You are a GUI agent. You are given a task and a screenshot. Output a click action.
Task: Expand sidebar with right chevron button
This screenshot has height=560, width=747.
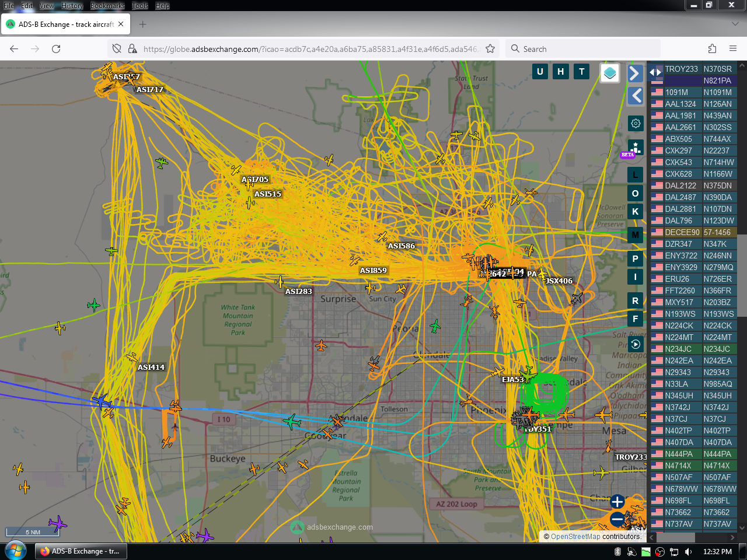[636, 73]
